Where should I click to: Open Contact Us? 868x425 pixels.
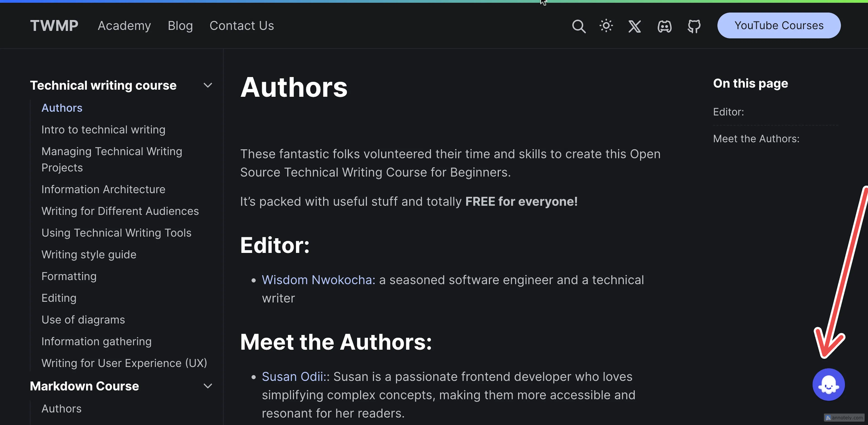[242, 25]
